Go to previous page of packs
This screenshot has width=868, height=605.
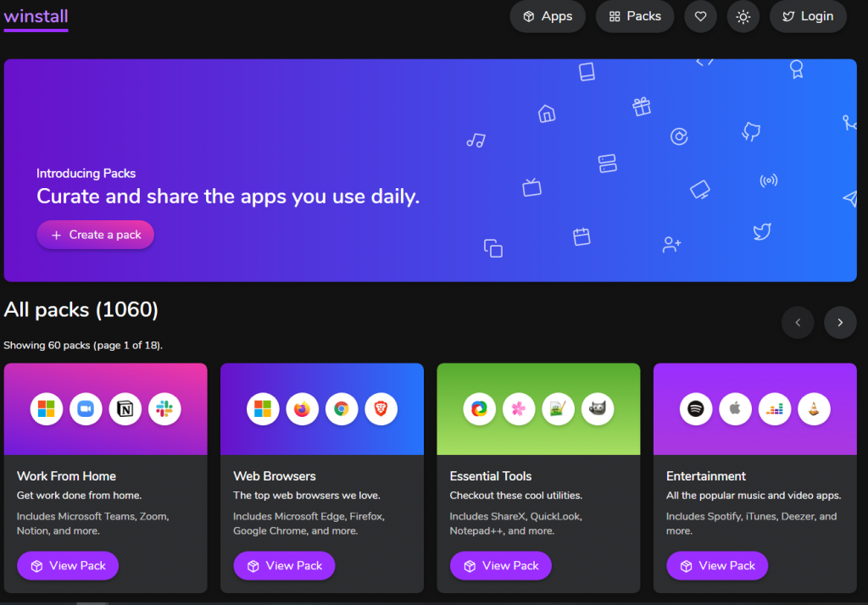pyautogui.click(x=798, y=322)
